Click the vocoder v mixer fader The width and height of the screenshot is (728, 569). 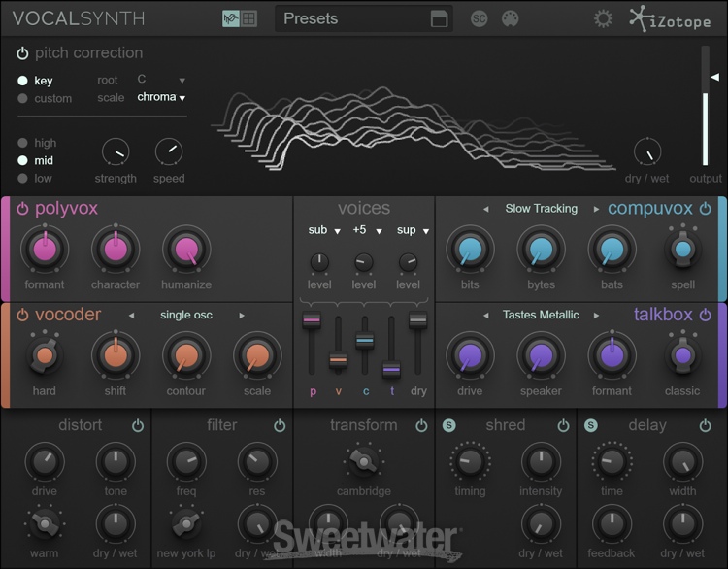tap(338, 360)
